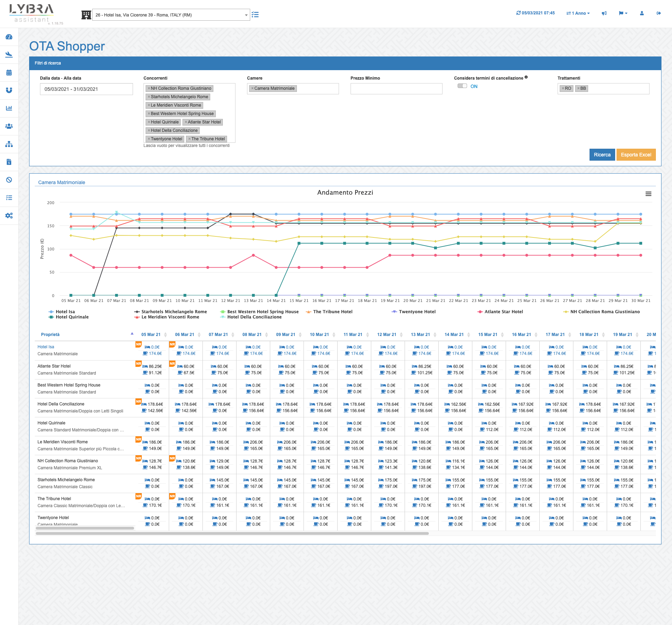This screenshot has height=625, width=672.
Task: Click the refresh timestamp 05/03/2021 07:45
Action: [x=535, y=13]
